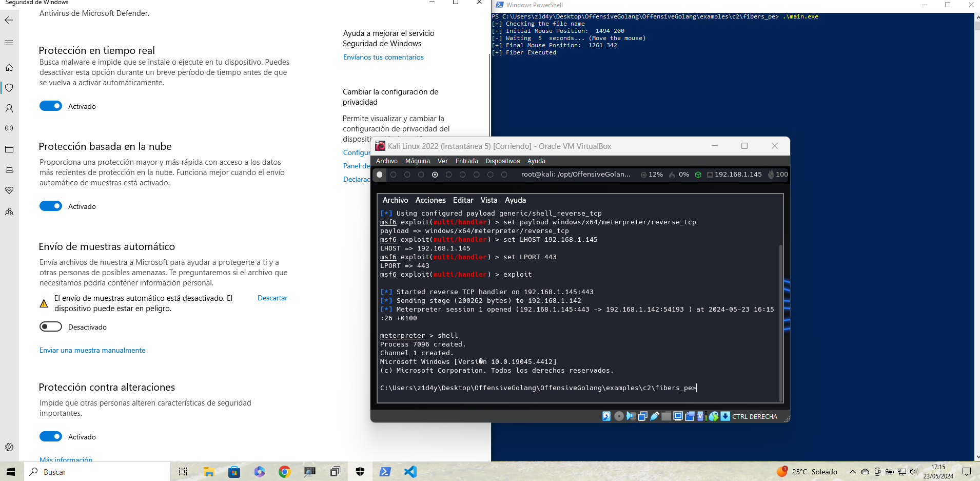Click VirtualBox CPU virtualization chip icon

tap(701, 416)
